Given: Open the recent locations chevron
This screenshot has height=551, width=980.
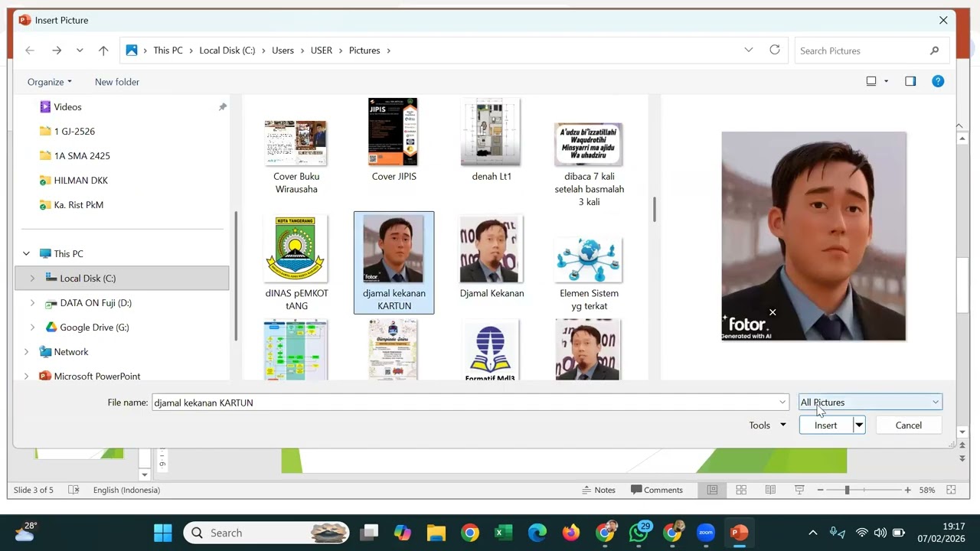Looking at the screenshot, I should point(80,51).
